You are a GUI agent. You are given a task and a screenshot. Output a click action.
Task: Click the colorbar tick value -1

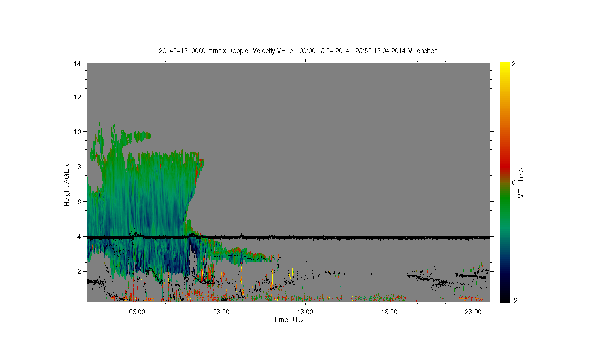coord(514,243)
